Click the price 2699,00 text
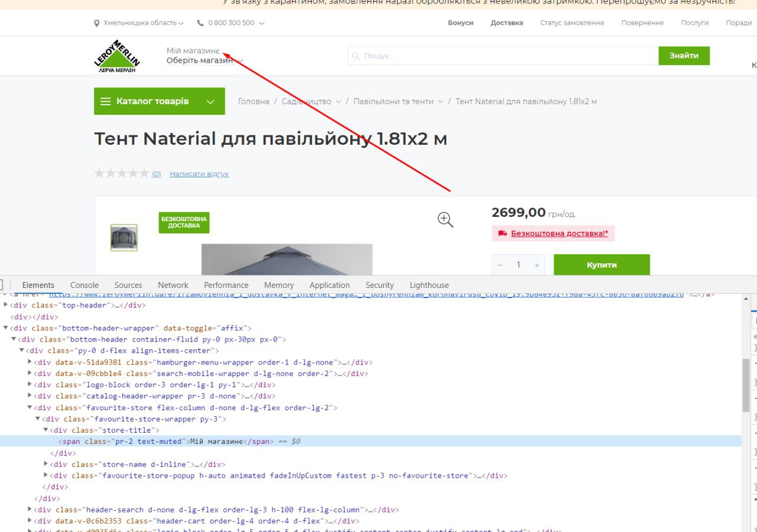 coord(519,213)
